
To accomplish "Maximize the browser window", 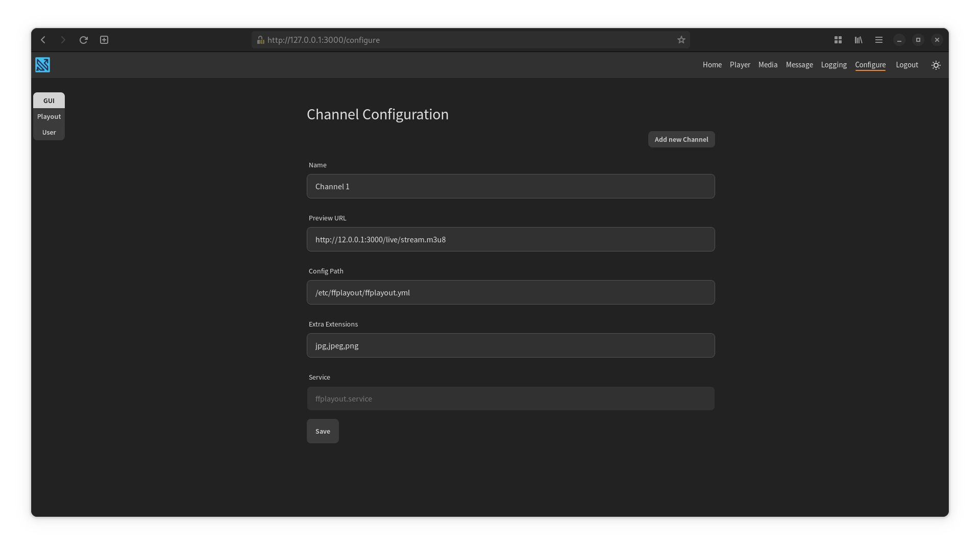I will point(918,40).
